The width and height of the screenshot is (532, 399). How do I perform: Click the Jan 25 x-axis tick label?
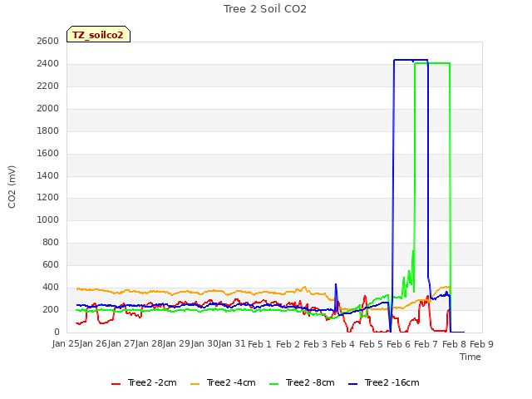pos(66,343)
